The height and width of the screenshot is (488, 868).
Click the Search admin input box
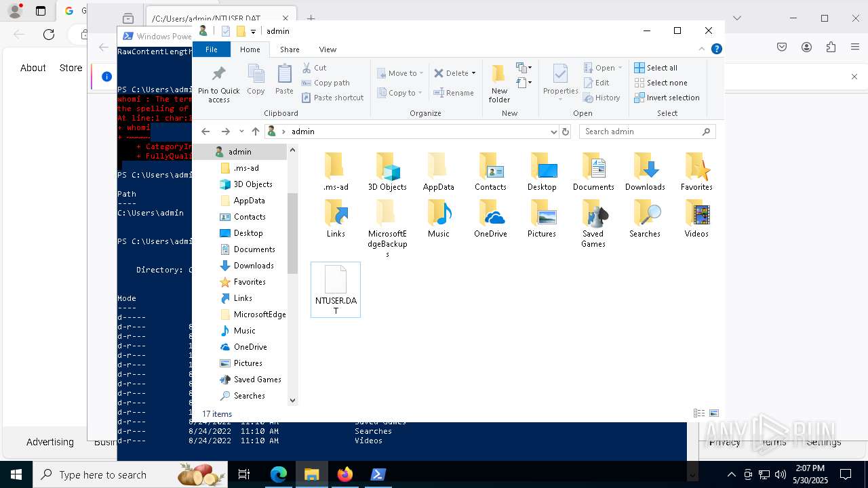pyautogui.click(x=648, y=131)
